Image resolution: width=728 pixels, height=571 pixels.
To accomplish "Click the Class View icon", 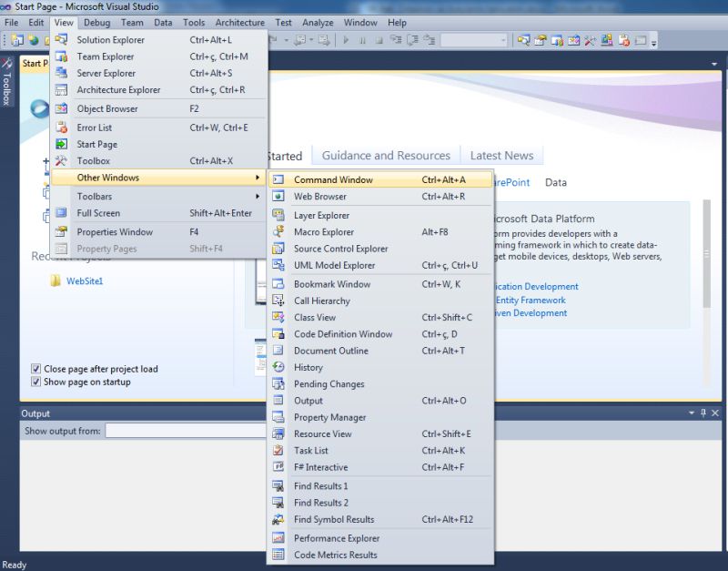I will (x=278, y=317).
